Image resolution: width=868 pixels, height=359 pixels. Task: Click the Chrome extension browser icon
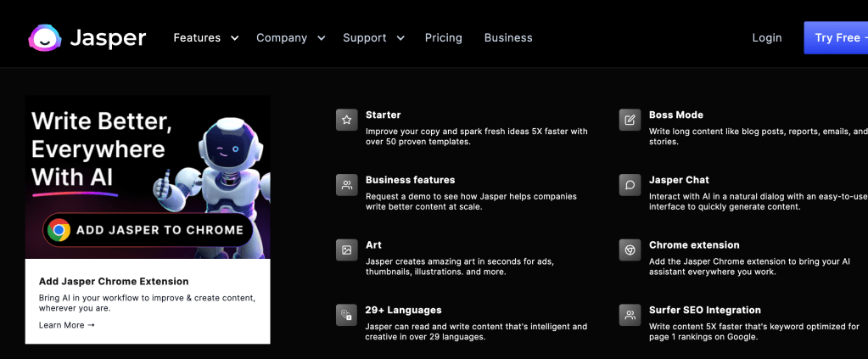630,250
